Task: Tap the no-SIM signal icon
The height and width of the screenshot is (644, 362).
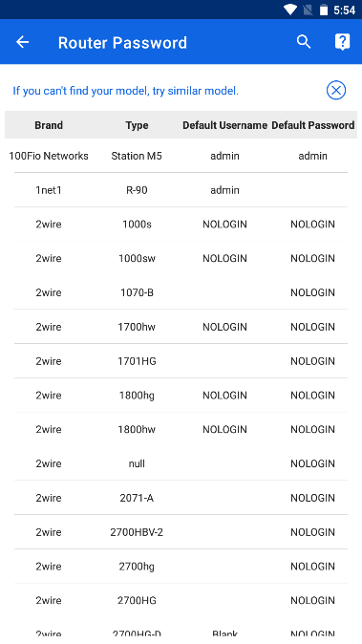Action: 308,10
